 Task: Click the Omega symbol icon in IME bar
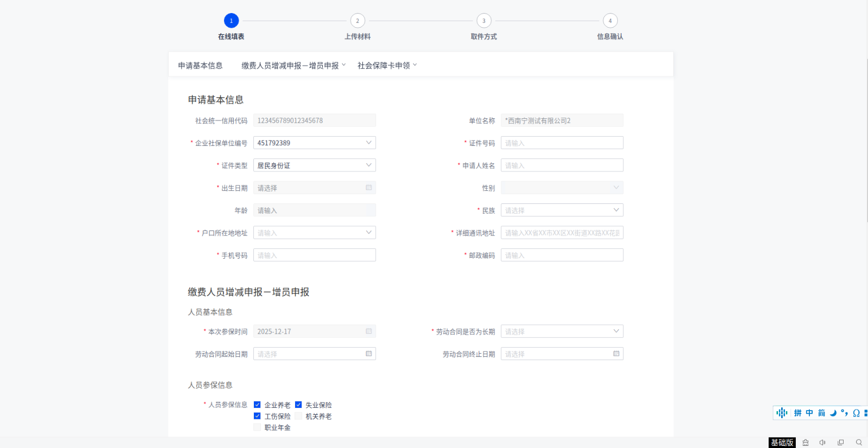click(856, 413)
